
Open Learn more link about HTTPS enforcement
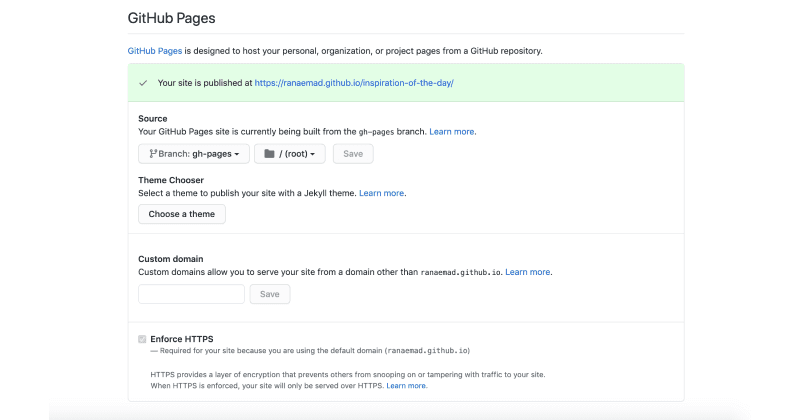pyautogui.click(x=407, y=385)
